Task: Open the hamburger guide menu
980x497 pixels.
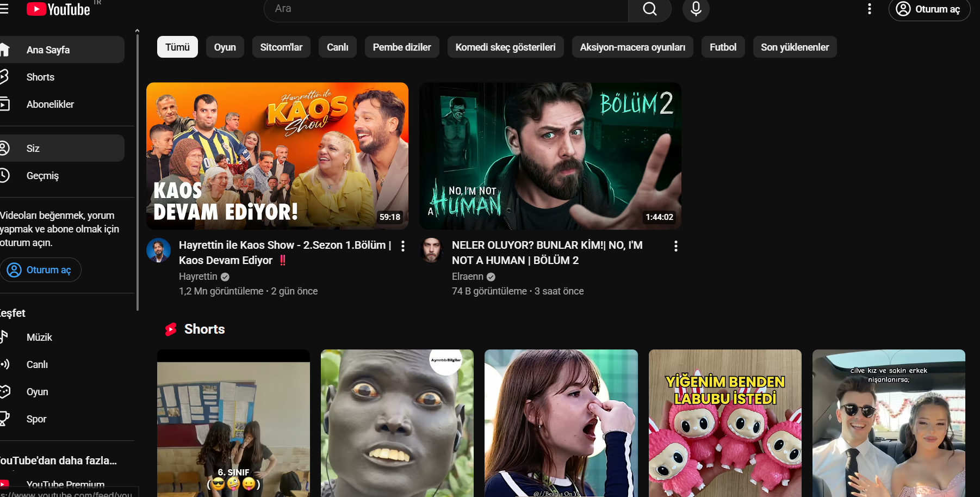Action: pos(4,9)
